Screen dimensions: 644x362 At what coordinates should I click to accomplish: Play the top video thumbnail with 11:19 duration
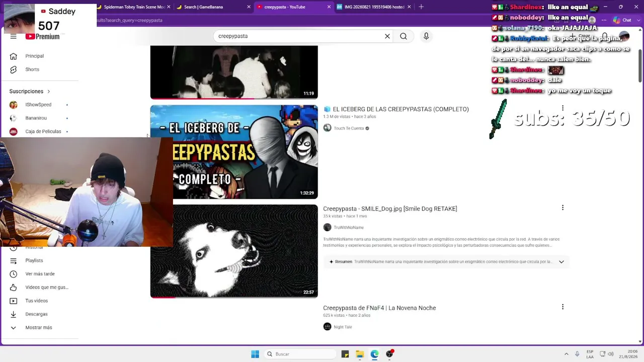click(234, 72)
